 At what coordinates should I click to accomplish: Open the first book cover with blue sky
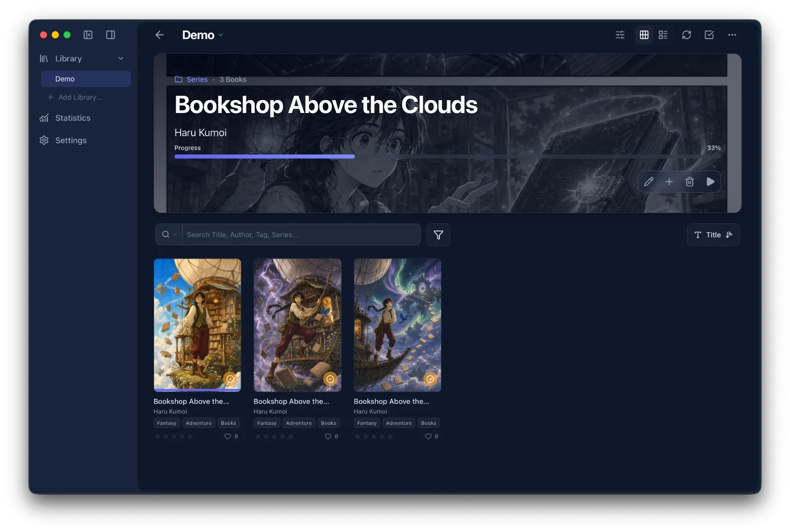tap(197, 325)
